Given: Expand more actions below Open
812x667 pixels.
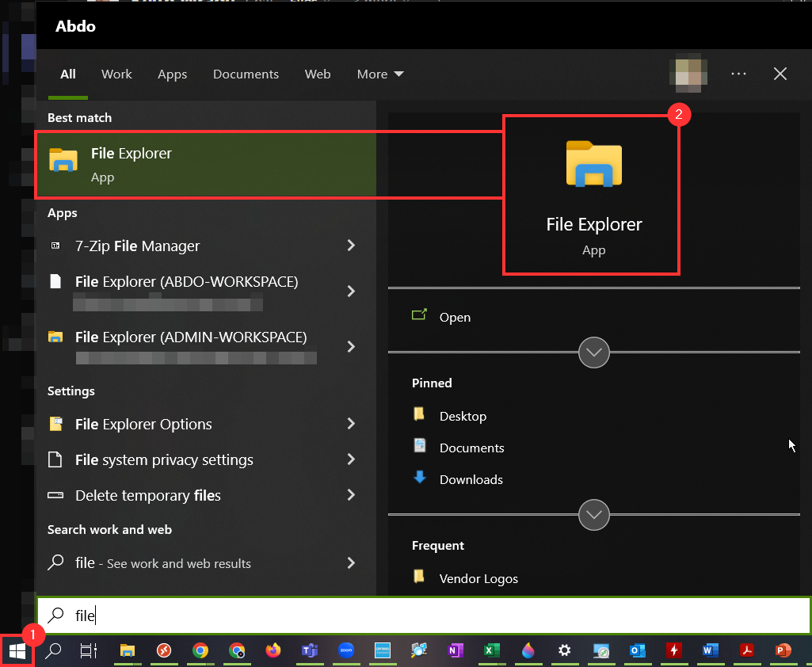Looking at the screenshot, I should coord(594,353).
